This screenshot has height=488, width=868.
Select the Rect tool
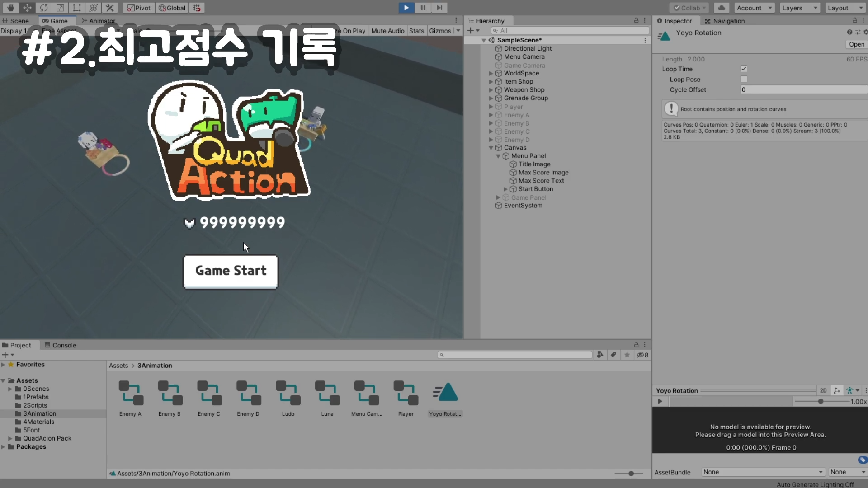(77, 8)
